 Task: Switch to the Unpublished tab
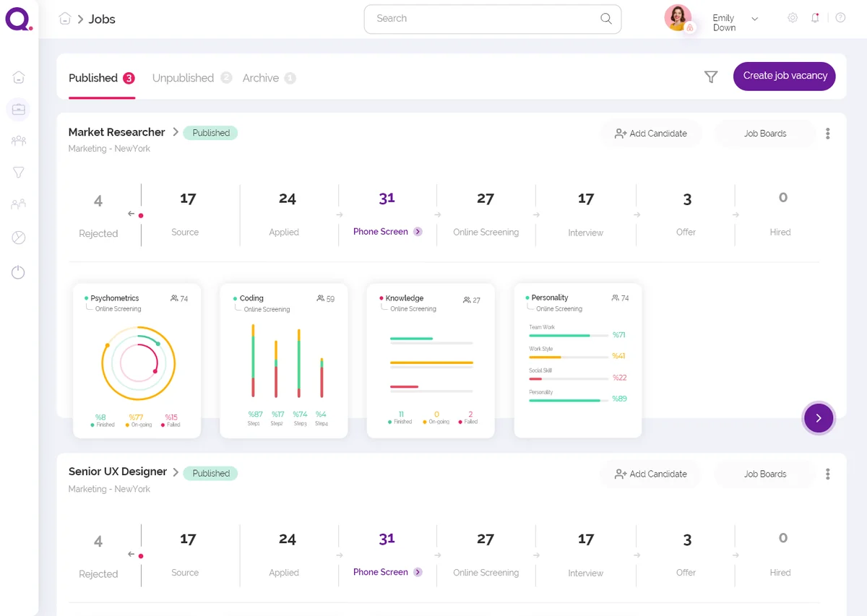pos(183,78)
